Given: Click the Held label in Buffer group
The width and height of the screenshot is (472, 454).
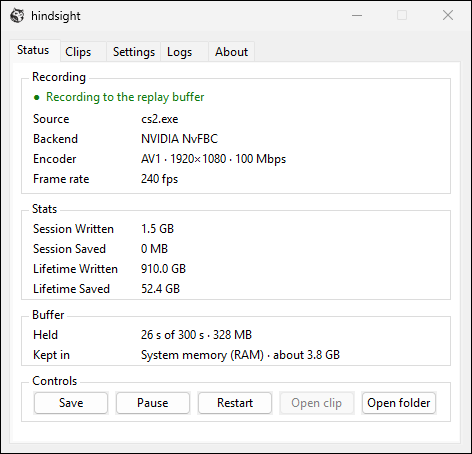Looking at the screenshot, I should coord(45,335).
